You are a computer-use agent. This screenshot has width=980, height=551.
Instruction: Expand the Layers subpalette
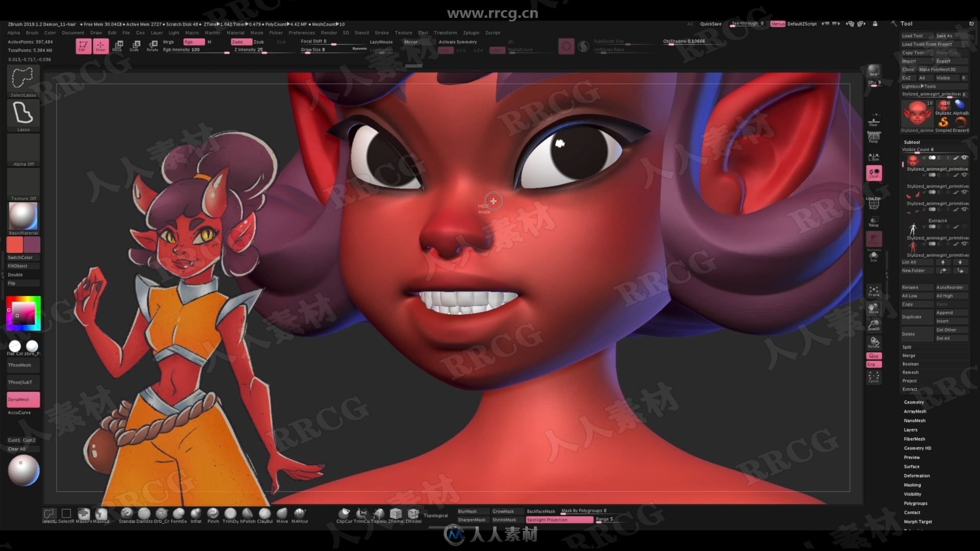tap(911, 430)
